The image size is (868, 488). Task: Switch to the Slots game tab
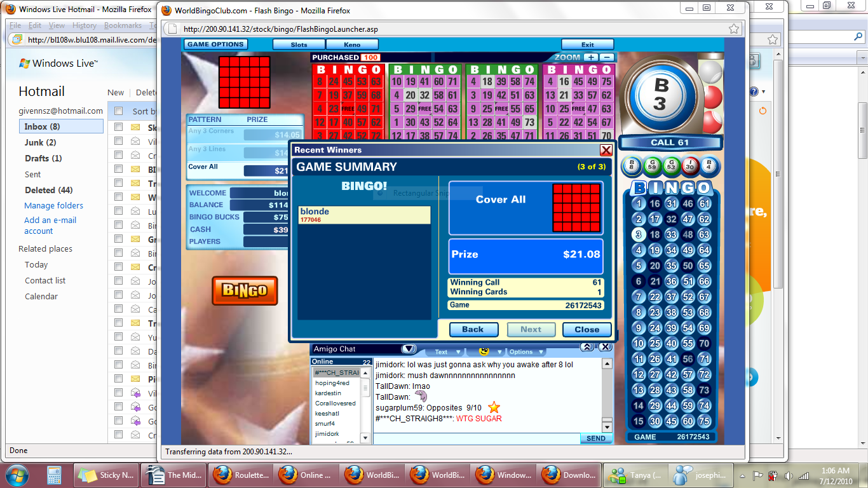click(x=299, y=44)
